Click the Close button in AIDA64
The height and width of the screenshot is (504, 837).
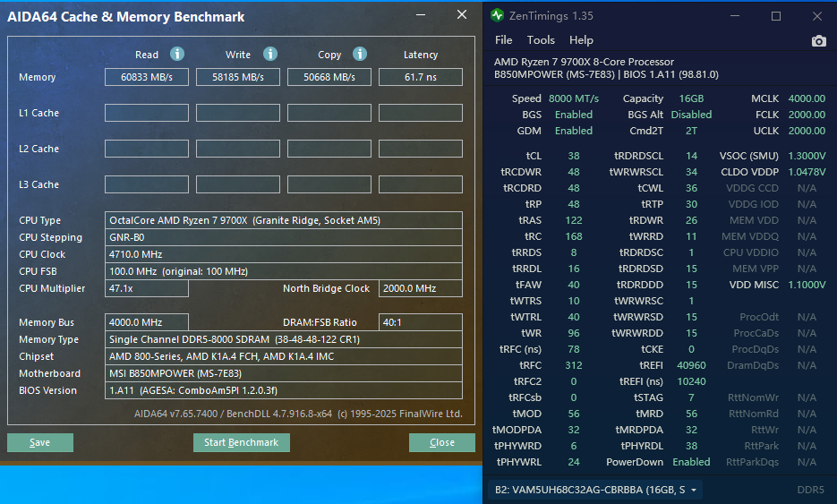(x=442, y=442)
